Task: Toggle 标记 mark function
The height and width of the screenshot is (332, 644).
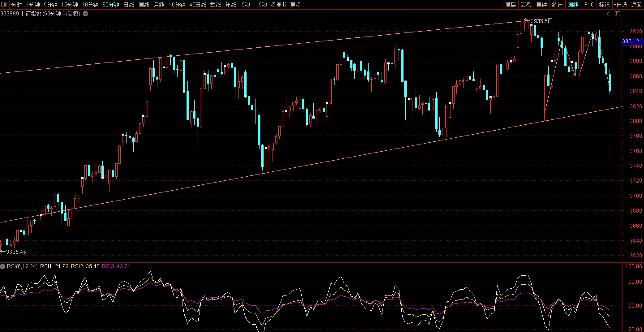Action: pyautogui.click(x=604, y=4)
